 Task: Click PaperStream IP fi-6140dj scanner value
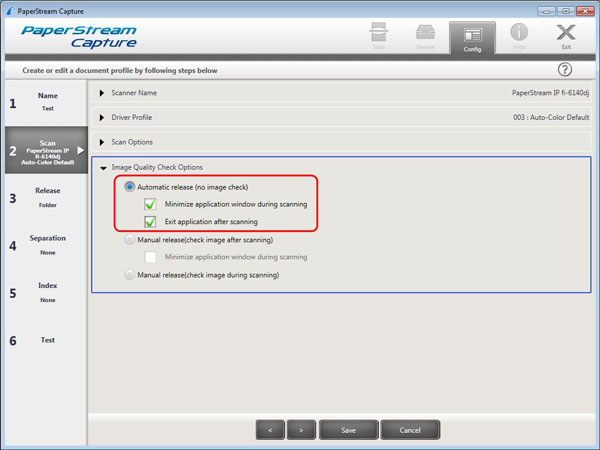click(550, 93)
